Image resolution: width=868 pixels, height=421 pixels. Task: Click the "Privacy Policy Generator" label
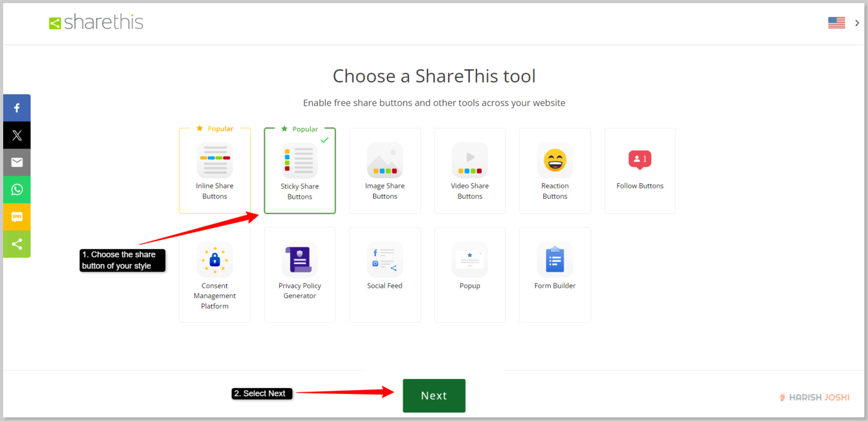click(x=299, y=291)
